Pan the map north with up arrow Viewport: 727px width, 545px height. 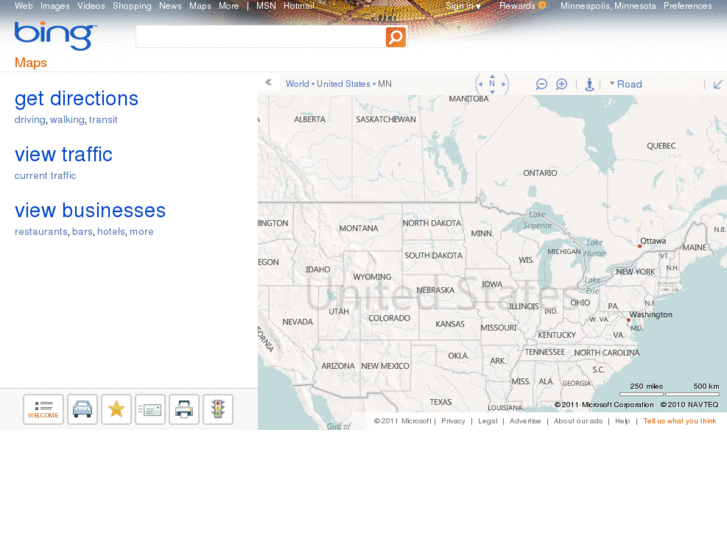pos(492,77)
